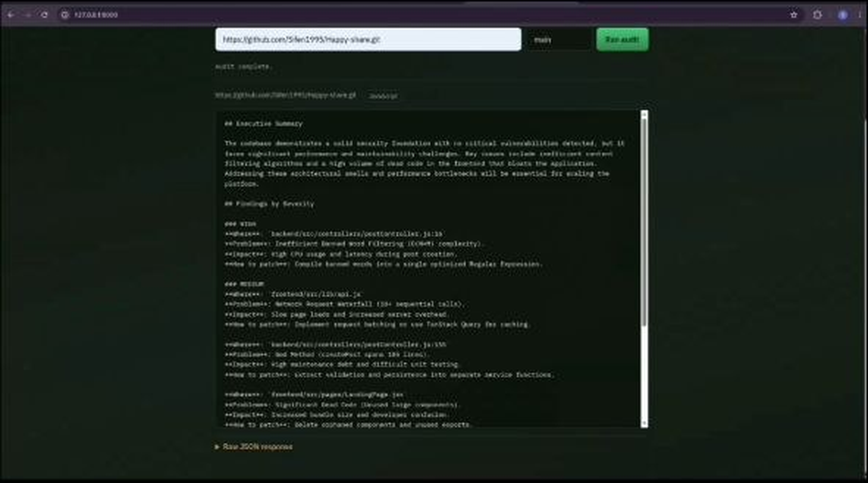Open the browser three-dot menu

coord(860,15)
